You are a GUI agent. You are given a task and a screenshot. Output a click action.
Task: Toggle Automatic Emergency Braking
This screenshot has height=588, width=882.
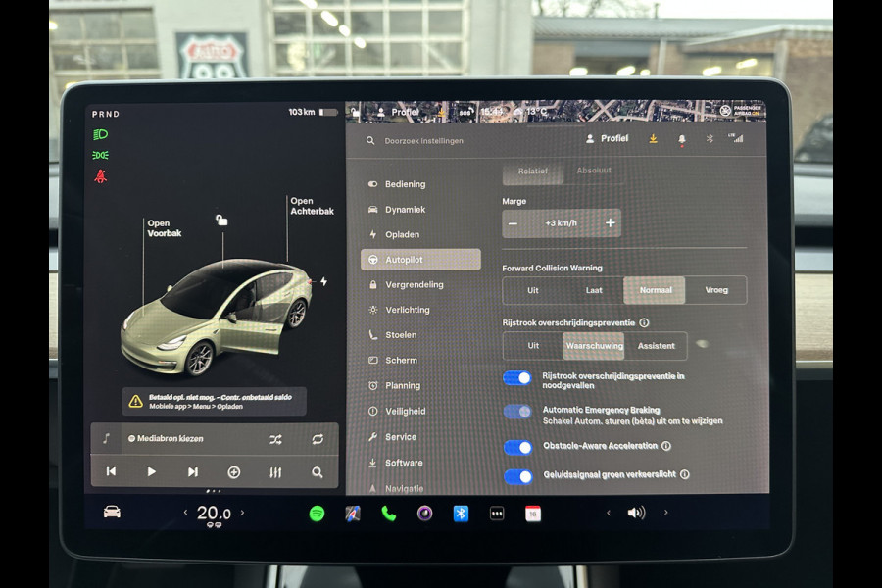point(517,412)
